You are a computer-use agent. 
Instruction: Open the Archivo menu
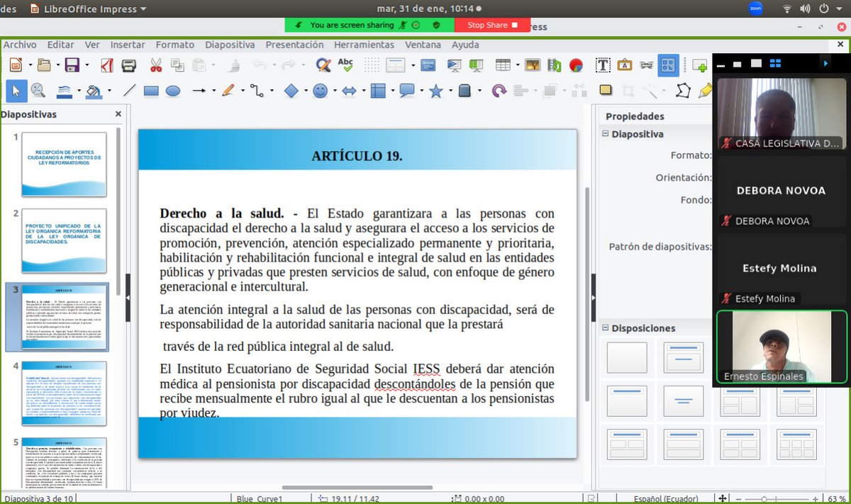(20, 45)
